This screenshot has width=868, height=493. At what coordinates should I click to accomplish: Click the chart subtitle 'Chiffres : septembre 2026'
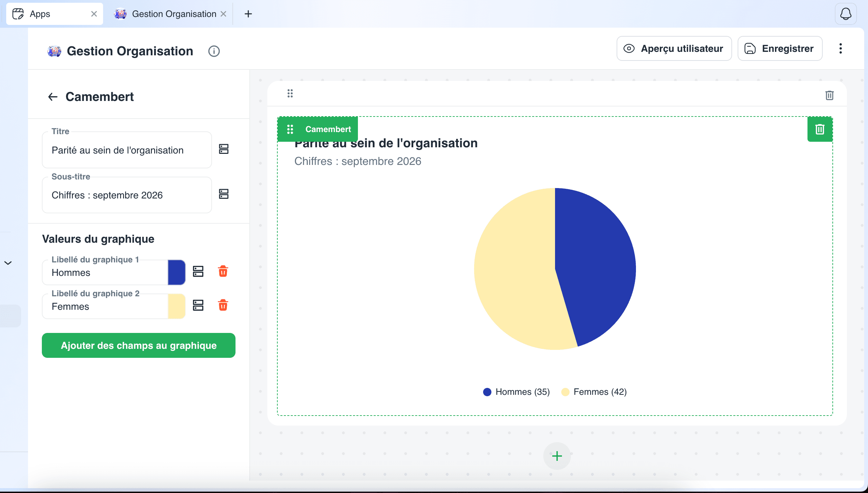tap(358, 161)
